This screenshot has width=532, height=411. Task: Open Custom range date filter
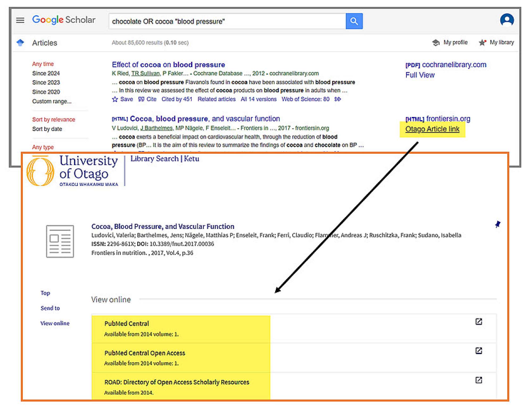pos(52,101)
